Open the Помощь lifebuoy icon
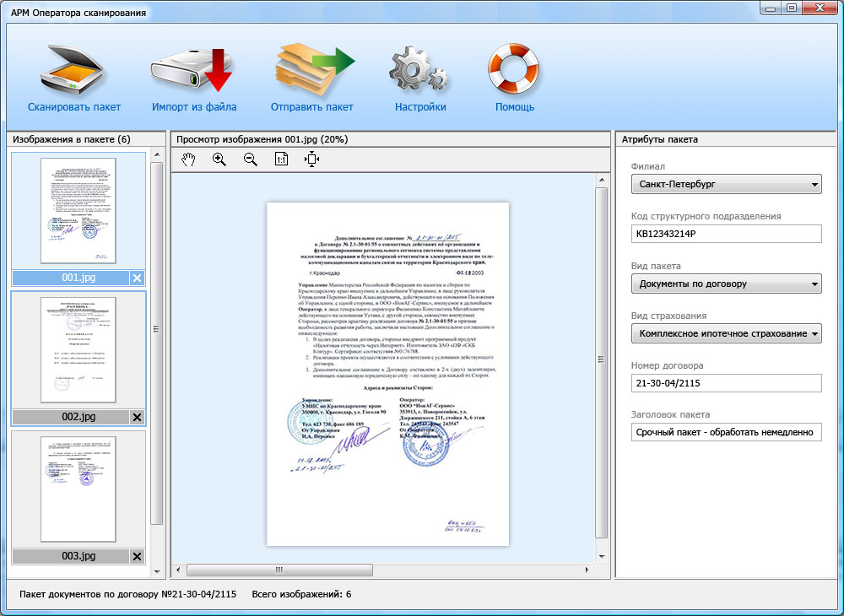Viewport: 844px width, 616px height. (x=513, y=70)
